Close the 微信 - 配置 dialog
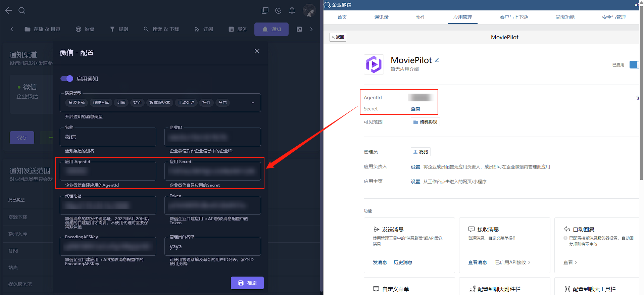The image size is (644, 295). [257, 51]
